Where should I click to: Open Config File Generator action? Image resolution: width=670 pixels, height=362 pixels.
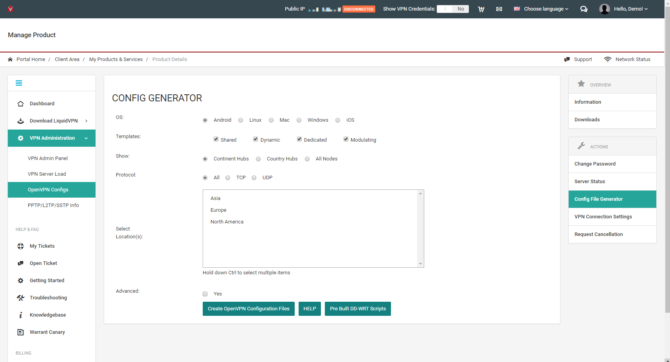[612, 199]
